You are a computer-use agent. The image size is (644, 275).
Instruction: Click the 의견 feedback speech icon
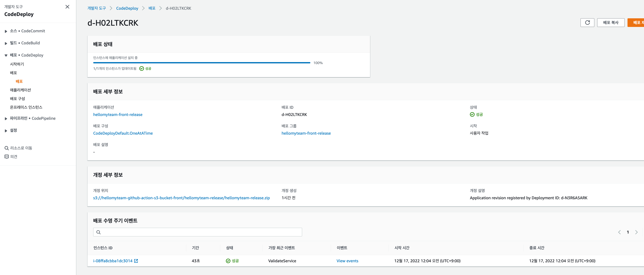tap(7, 157)
